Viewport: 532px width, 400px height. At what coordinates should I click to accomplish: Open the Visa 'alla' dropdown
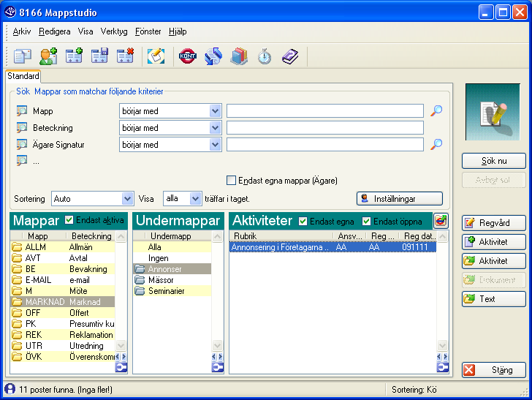(x=195, y=198)
